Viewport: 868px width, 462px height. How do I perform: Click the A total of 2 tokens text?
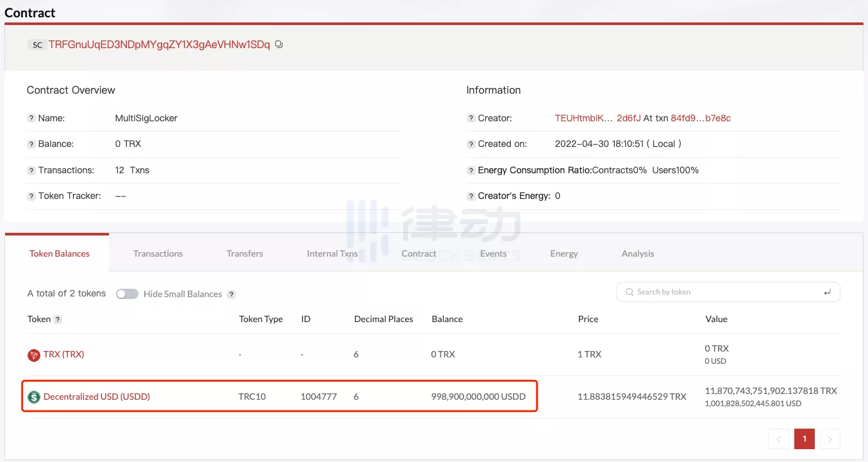pyautogui.click(x=67, y=293)
